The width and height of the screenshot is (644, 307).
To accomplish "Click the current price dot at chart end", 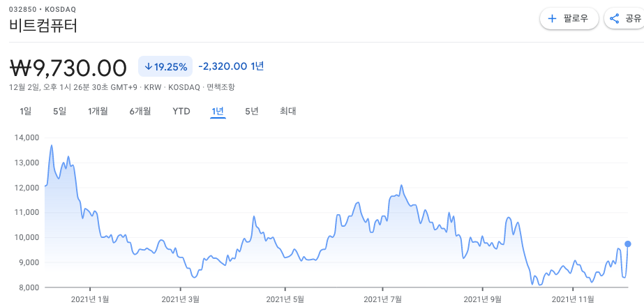I will click(628, 244).
